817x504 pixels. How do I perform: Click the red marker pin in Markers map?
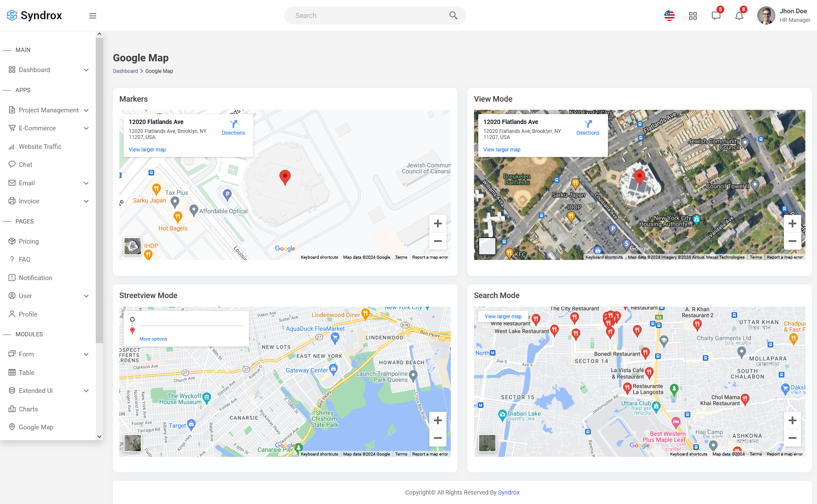coord(285,177)
